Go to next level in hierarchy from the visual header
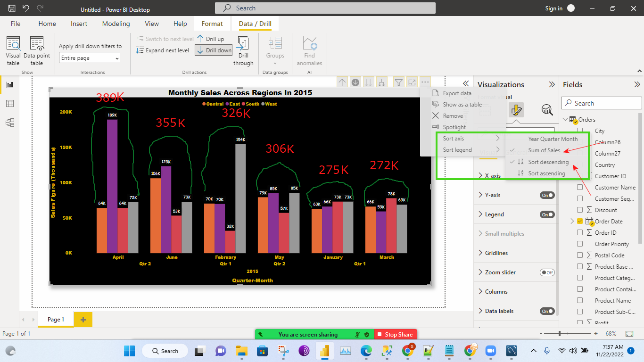Viewport: 644px width, 362px height. tap(369, 82)
